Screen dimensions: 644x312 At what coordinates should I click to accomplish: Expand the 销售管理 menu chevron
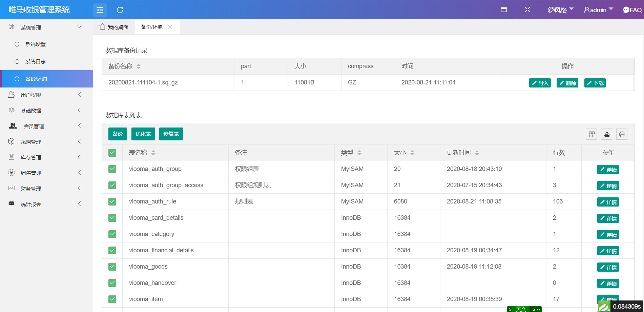click(x=79, y=173)
